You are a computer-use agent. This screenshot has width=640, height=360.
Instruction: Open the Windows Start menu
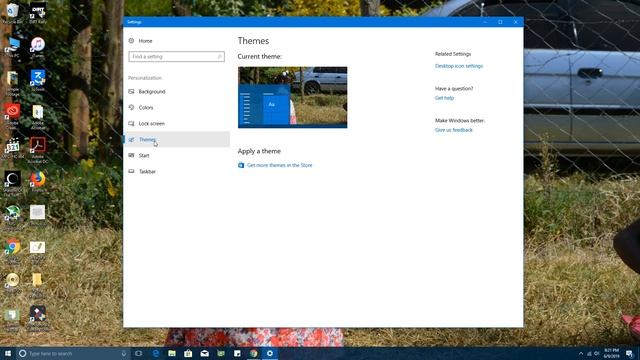click(8, 353)
